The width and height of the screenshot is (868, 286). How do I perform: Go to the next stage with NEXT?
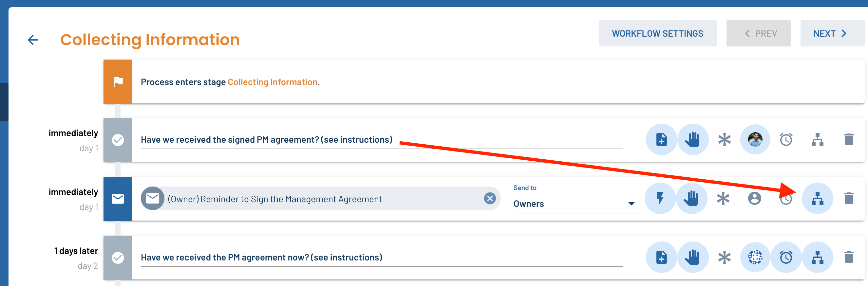pos(832,33)
